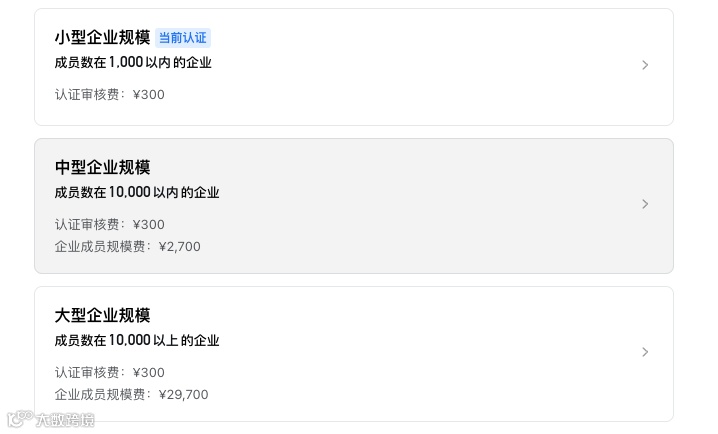Click large enterprise 认证审核费 ¥300 line
The height and width of the screenshot is (434, 718).
click(110, 372)
